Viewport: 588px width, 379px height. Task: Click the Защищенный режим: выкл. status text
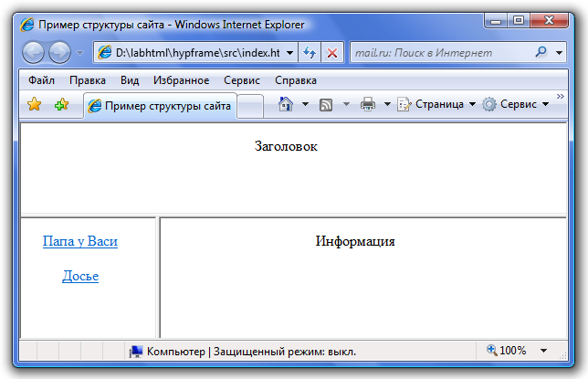[285, 352]
